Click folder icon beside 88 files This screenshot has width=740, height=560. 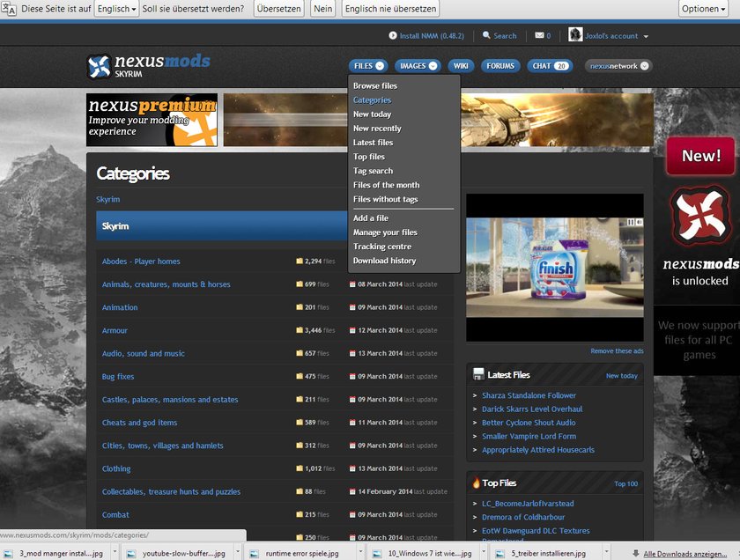coord(300,491)
